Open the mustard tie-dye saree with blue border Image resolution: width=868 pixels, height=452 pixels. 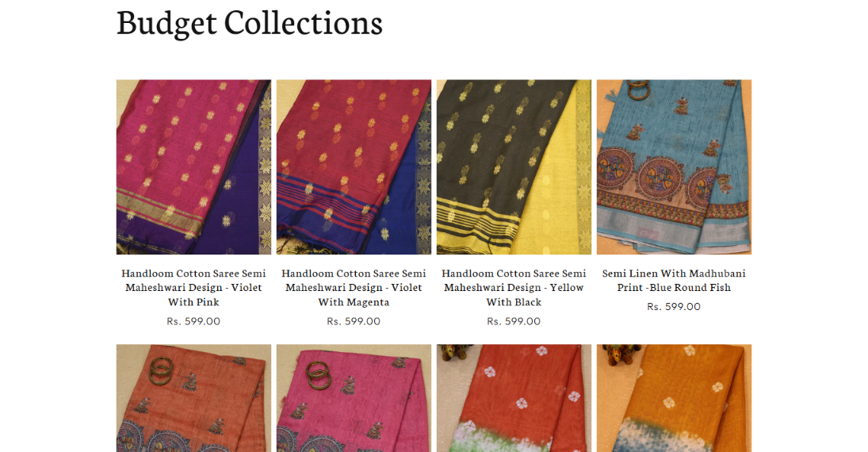click(x=674, y=398)
